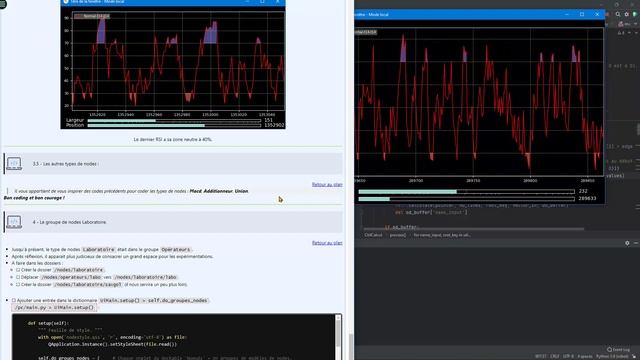640x360 pixels.
Task: Open the UTF-8 encoding selector
Action: point(568,356)
